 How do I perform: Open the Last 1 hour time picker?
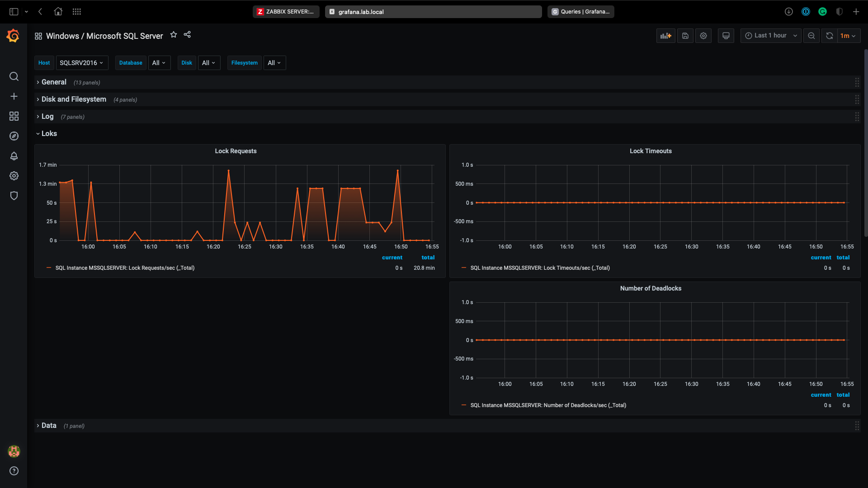[770, 36]
